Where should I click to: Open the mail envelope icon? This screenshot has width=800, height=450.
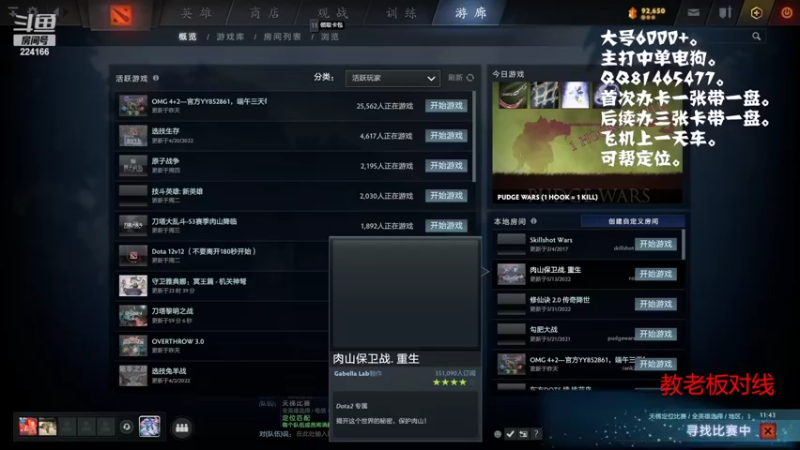point(693,12)
